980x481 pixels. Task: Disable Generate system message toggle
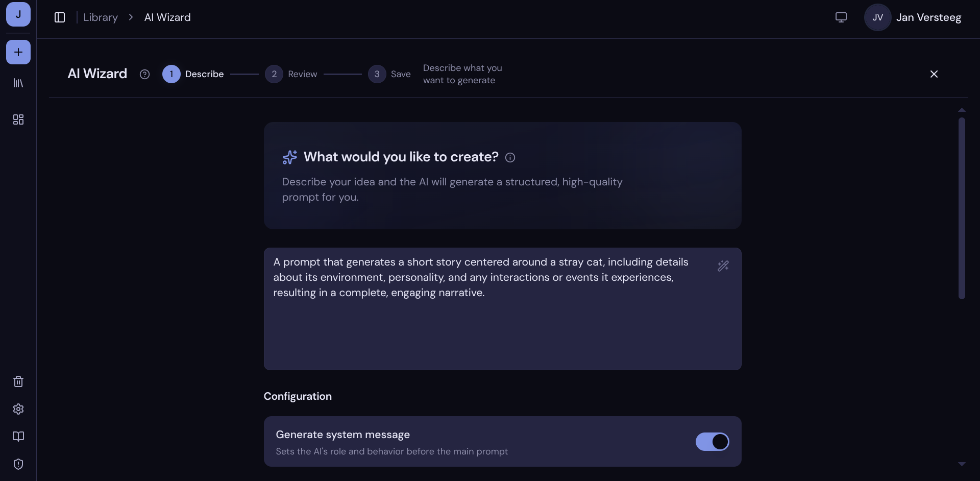tap(712, 442)
